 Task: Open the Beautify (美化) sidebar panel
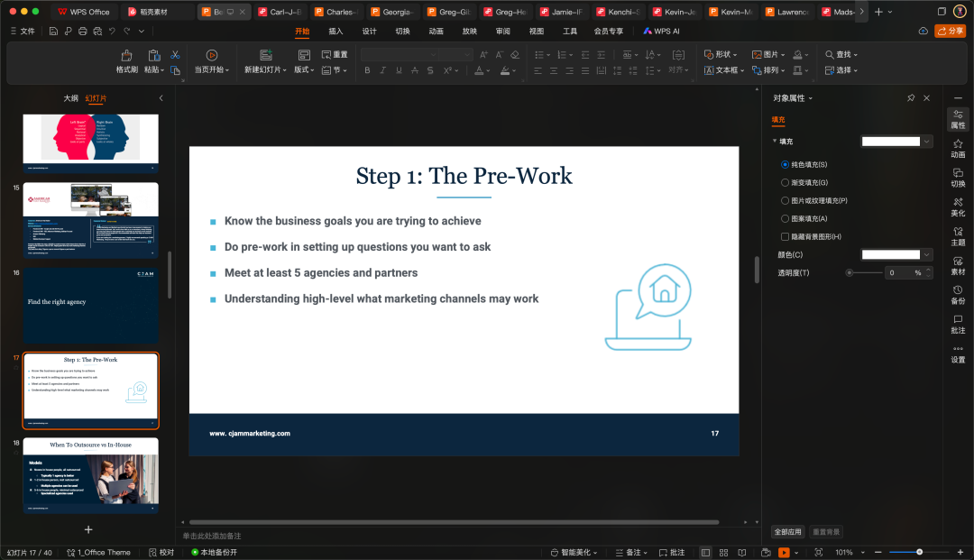point(958,207)
